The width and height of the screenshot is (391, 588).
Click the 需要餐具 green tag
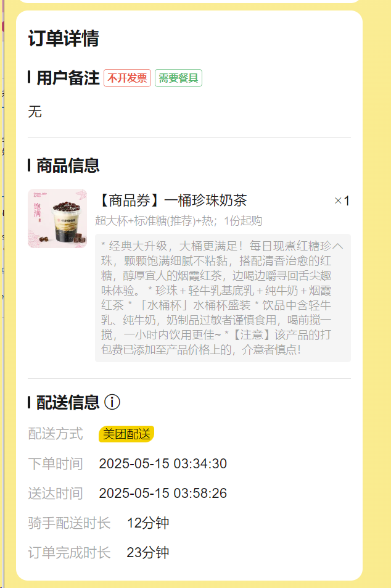[178, 78]
